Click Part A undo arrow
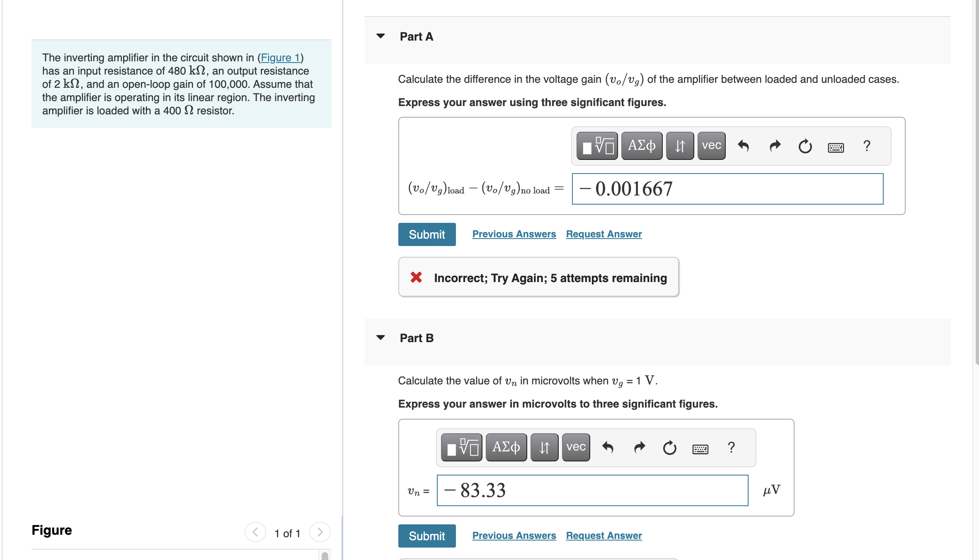Screen dimensions: 979x560 (744, 146)
